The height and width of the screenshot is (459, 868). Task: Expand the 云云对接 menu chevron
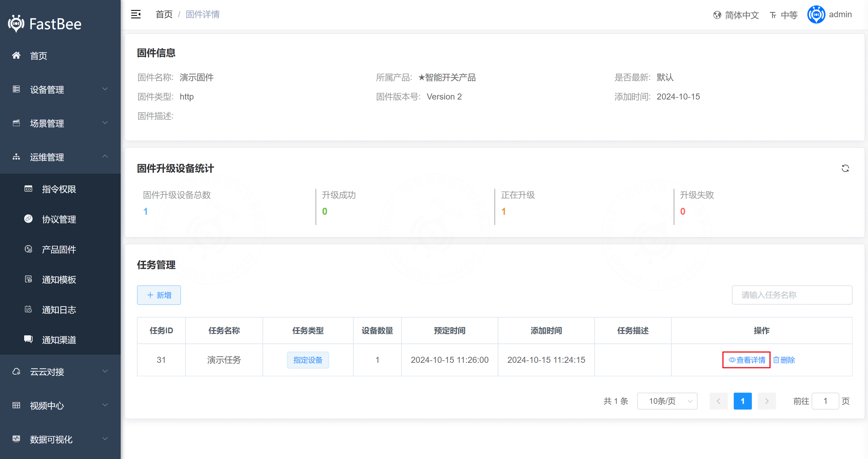pos(105,371)
